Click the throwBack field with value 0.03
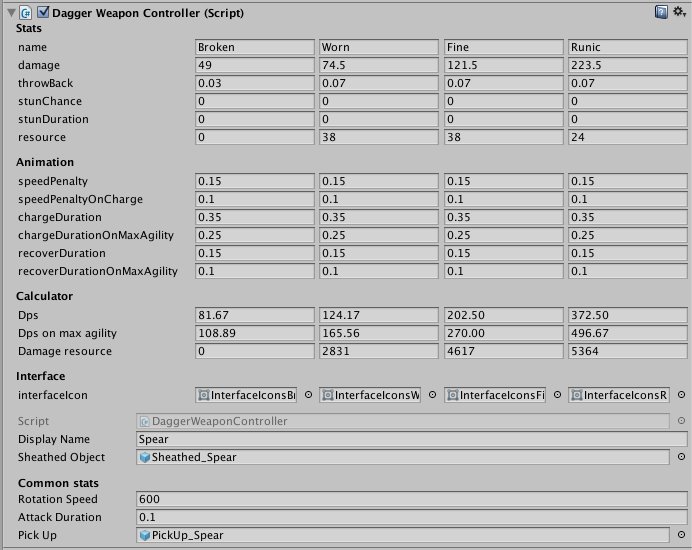692x550 pixels. pyautogui.click(x=255, y=83)
